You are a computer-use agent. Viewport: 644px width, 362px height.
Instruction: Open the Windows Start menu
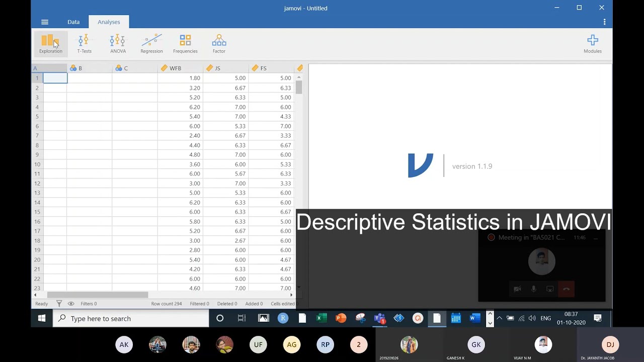42,318
